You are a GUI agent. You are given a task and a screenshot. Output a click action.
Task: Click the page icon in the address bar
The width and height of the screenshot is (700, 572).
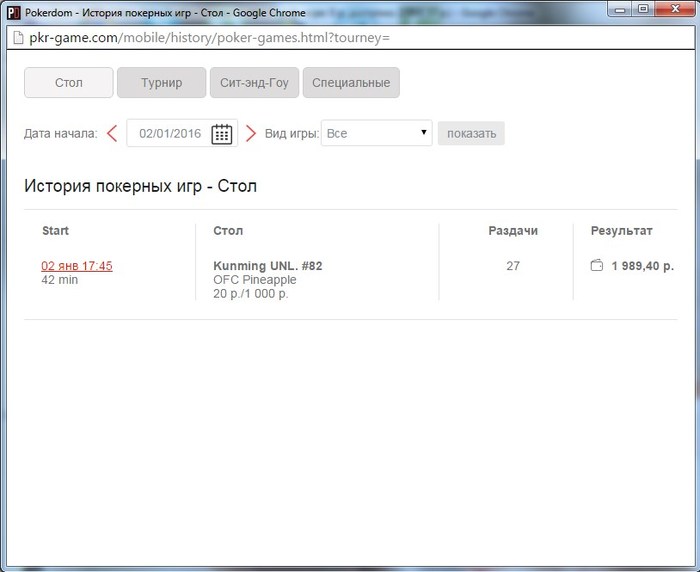pyautogui.click(x=18, y=38)
